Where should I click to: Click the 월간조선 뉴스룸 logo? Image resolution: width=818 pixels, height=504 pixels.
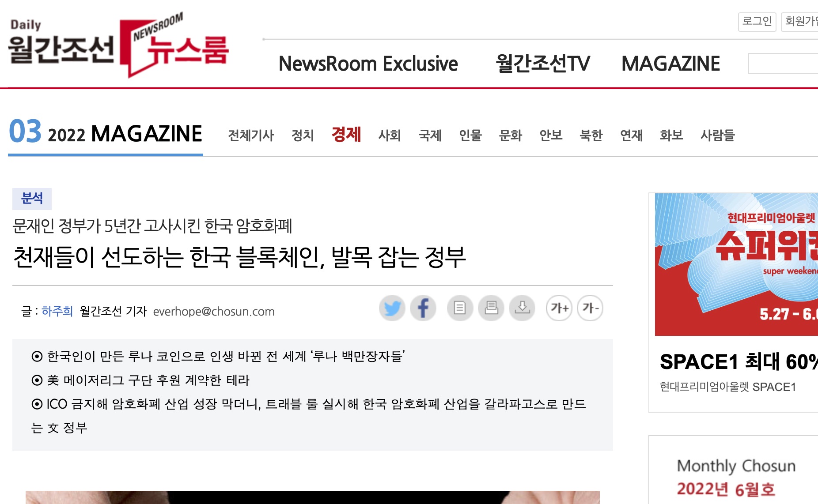coord(118,45)
